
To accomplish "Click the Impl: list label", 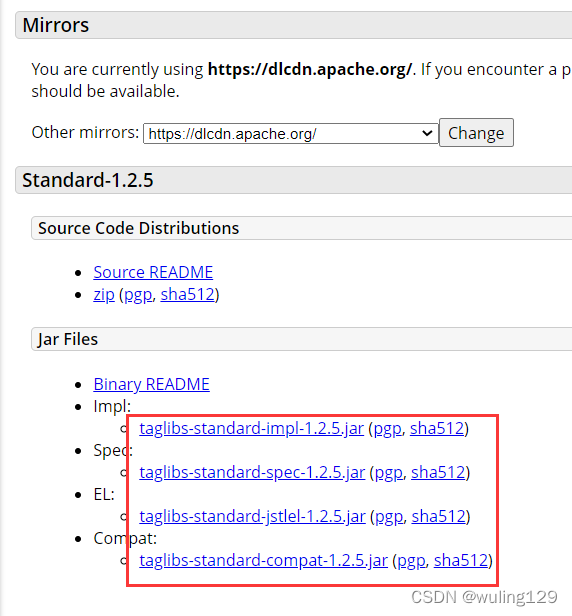I will point(112,406).
